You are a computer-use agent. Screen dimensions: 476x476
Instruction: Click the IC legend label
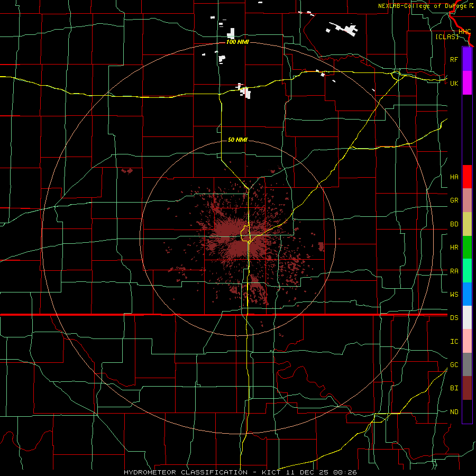tap(454, 342)
